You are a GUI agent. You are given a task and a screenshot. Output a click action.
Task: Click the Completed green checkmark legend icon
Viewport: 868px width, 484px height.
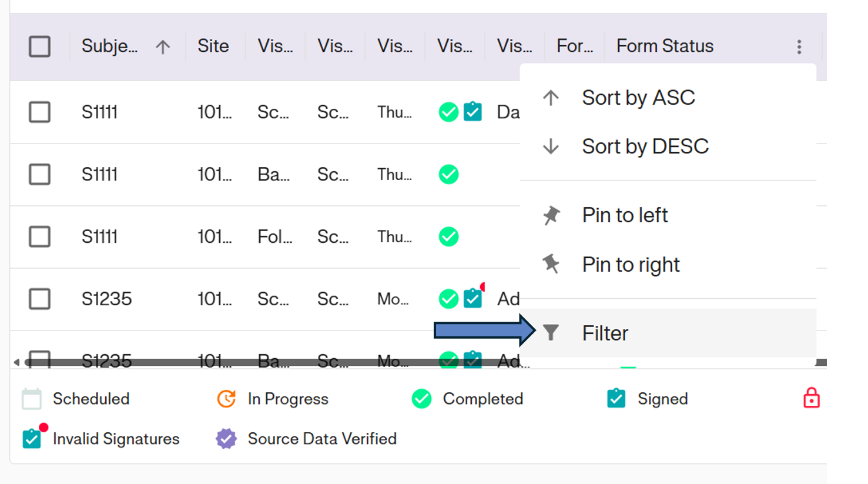tap(422, 399)
